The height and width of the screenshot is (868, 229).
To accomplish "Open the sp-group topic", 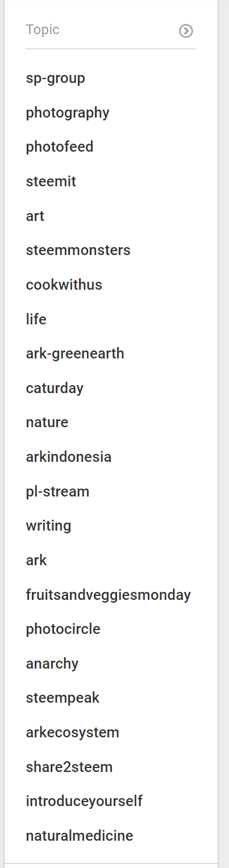I will point(55,78).
